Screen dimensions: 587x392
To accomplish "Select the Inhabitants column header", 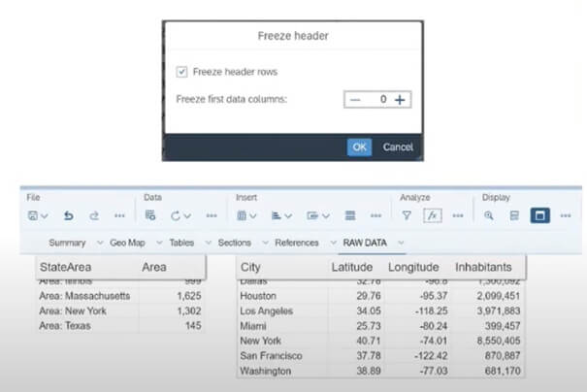I will pyautogui.click(x=483, y=267).
